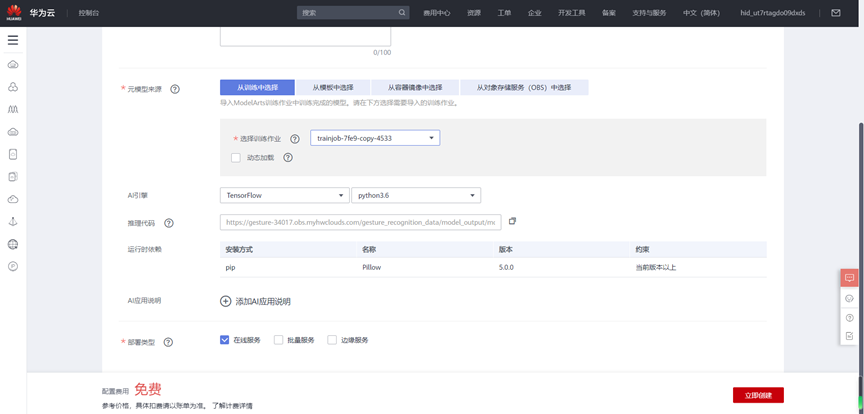This screenshot has height=414, width=864.
Task: Select the 从对象存储服务(OBS)中选择 tab
Action: (x=524, y=88)
